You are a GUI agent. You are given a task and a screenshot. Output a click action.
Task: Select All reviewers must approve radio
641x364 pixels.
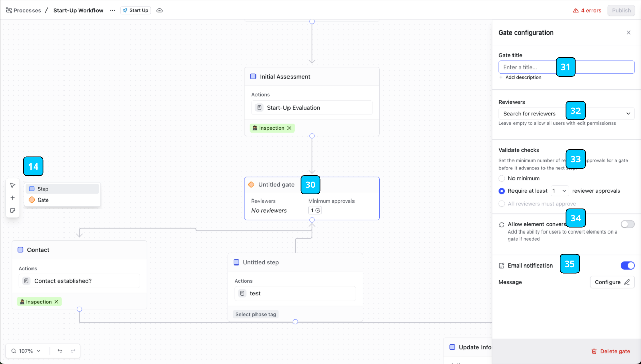coord(502,203)
